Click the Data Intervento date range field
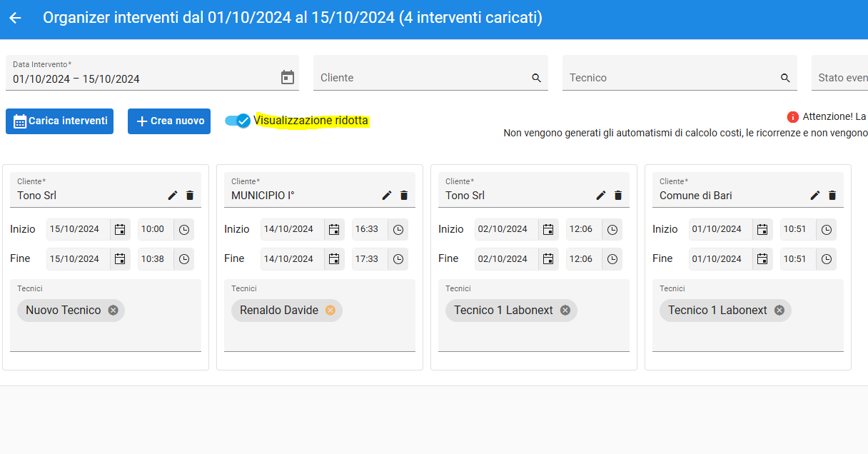 pyautogui.click(x=152, y=73)
